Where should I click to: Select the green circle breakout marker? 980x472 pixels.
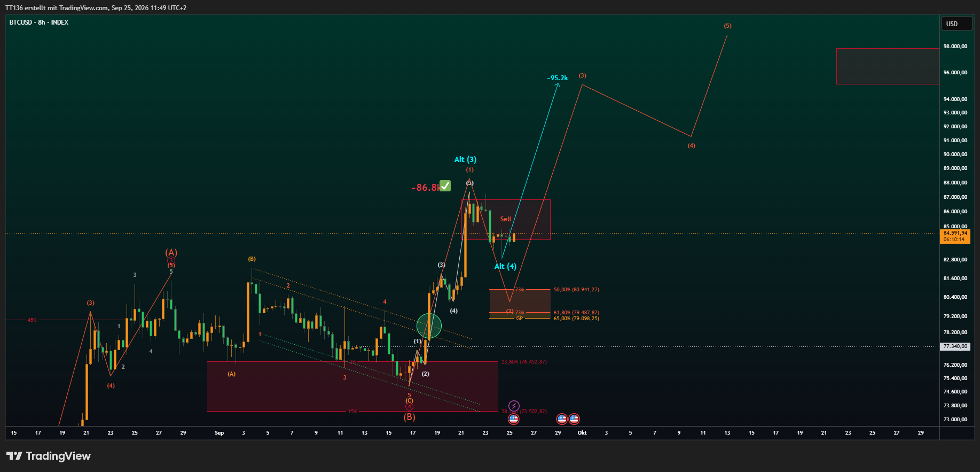click(429, 326)
